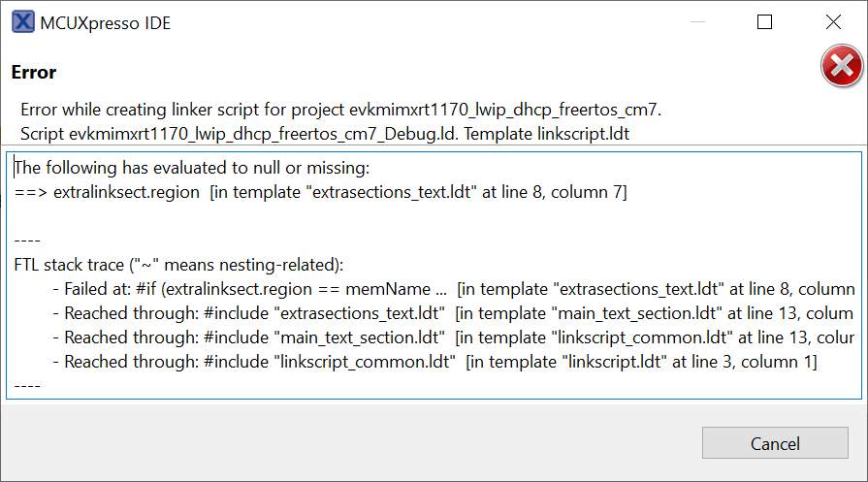Screen dimensions: 868x482
Task: Click the MCUXpresso IDE title bar icon
Action: [x=21, y=23]
